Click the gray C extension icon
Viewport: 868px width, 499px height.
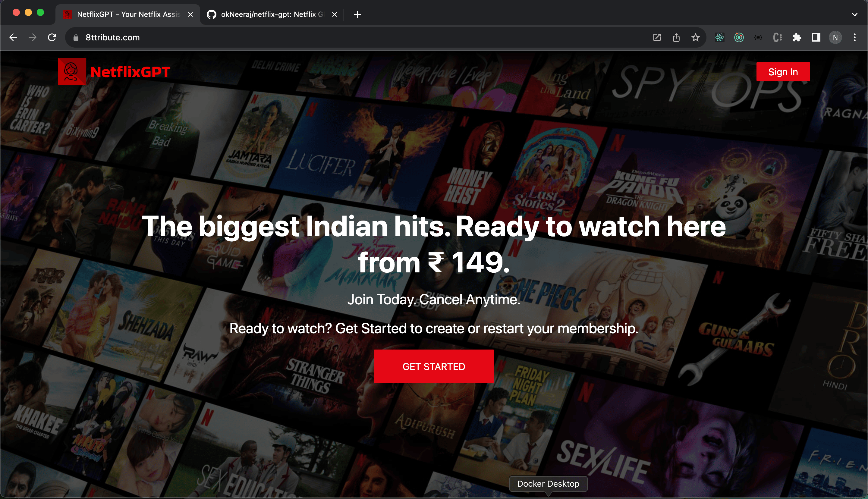click(778, 37)
